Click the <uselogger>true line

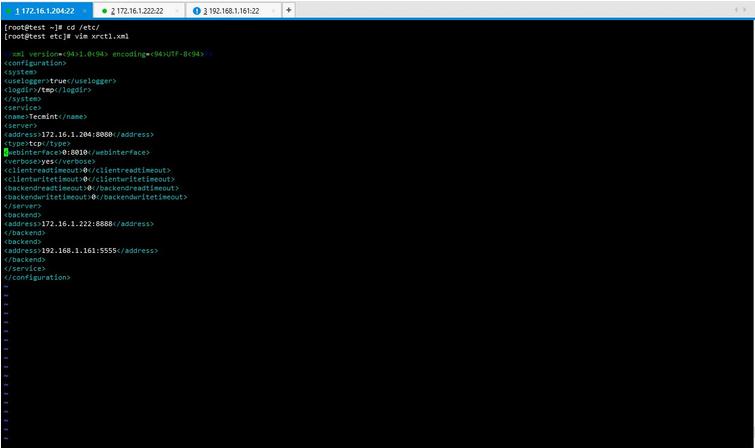pyautogui.click(x=60, y=81)
